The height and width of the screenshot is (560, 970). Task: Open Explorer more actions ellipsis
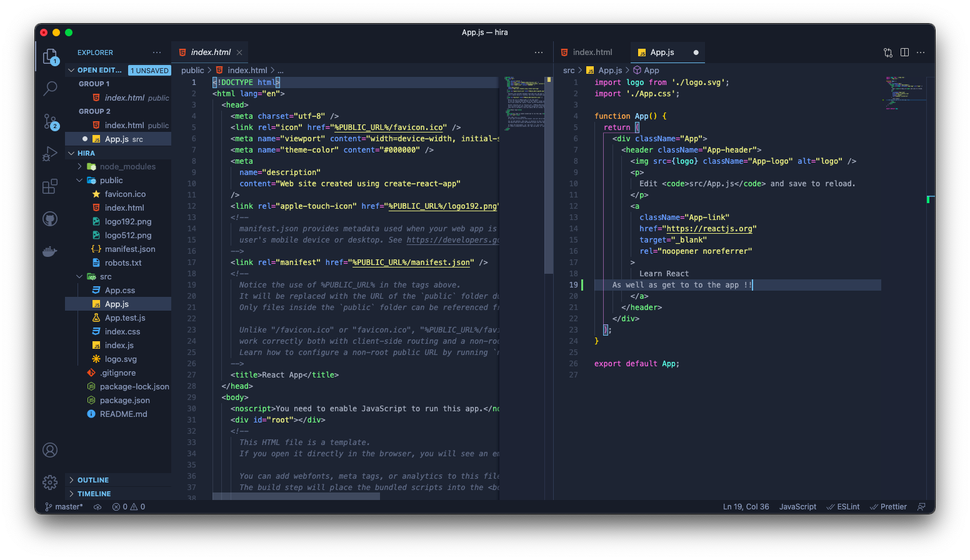[157, 52]
